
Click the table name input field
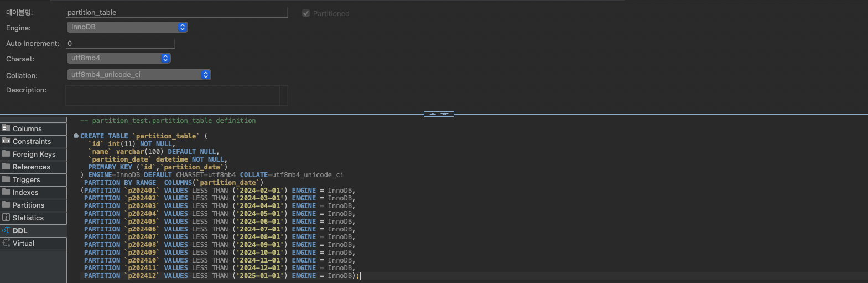(x=176, y=12)
